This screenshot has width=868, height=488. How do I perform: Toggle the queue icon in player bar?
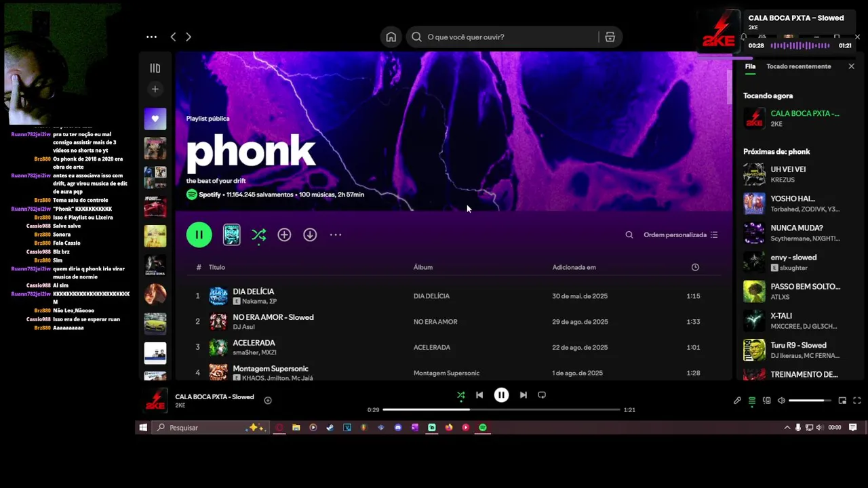coord(752,401)
